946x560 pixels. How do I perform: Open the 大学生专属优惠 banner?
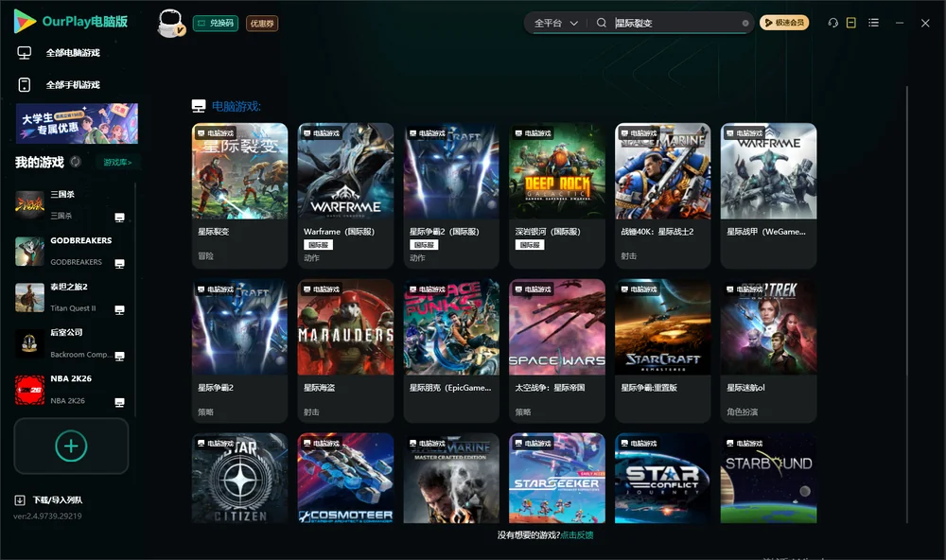coord(78,124)
